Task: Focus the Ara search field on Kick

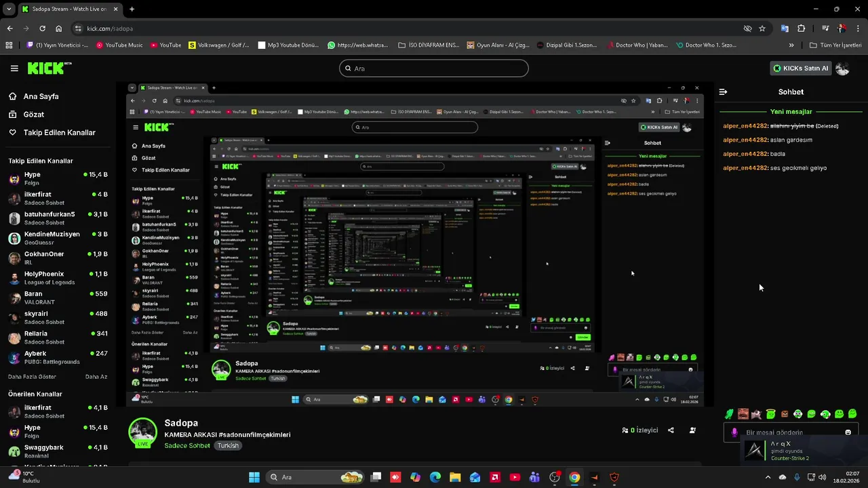Action: [x=433, y=68]
